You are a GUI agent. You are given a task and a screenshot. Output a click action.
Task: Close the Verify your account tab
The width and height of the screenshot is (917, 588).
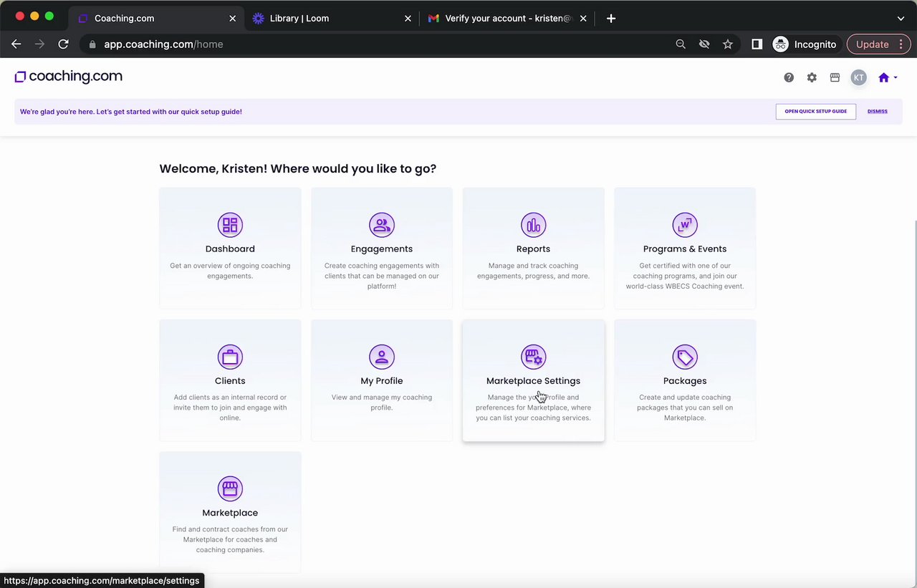(x=583, y=19)
